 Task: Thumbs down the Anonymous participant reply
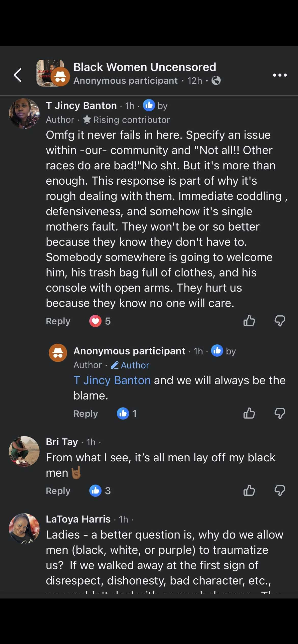[279, 413]
